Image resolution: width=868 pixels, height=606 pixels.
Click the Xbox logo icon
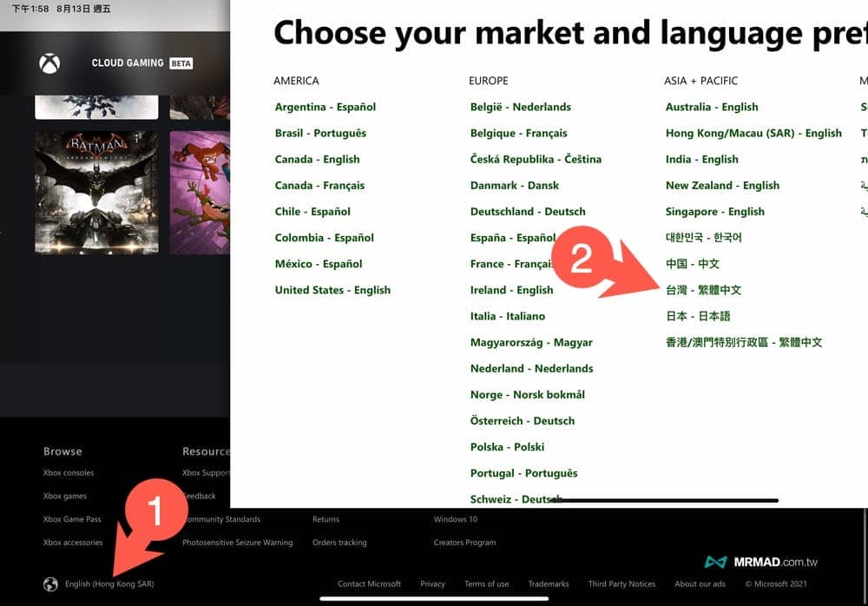pos(49,63)
